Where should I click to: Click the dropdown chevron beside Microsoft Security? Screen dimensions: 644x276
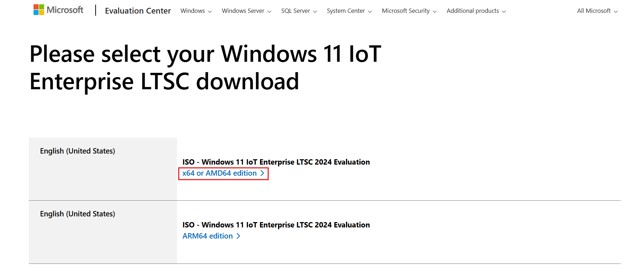[x=435, y=11]
